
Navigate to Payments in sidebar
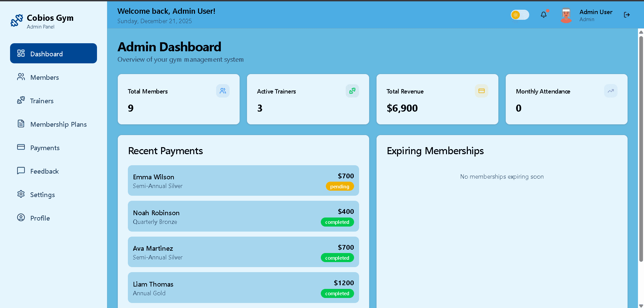(x=45, y=148)
